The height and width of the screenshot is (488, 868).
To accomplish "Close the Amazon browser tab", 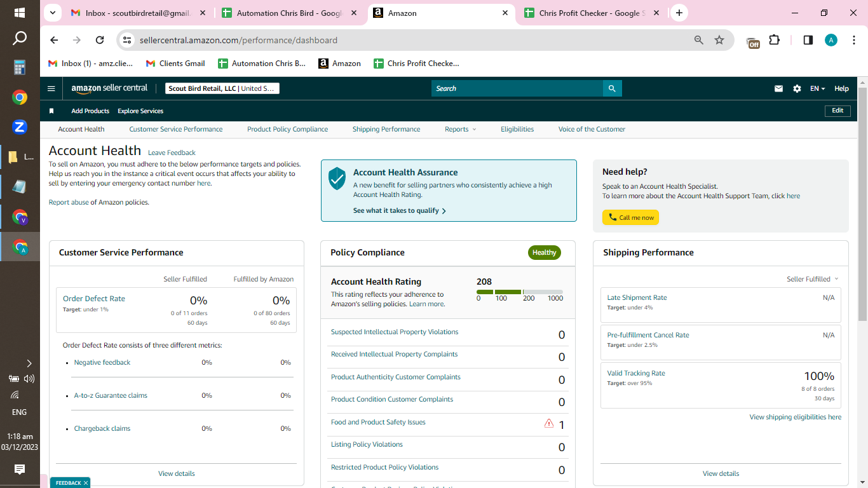I will coord(505,13).
